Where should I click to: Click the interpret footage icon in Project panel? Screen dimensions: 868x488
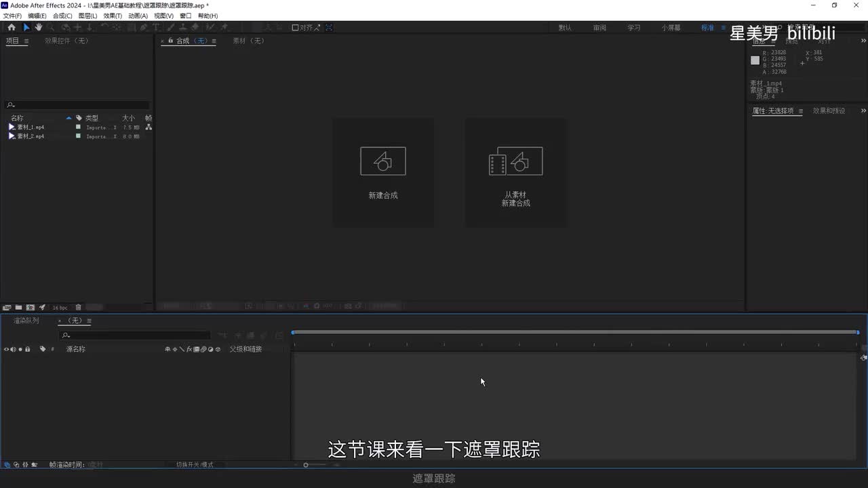(6, 308)
